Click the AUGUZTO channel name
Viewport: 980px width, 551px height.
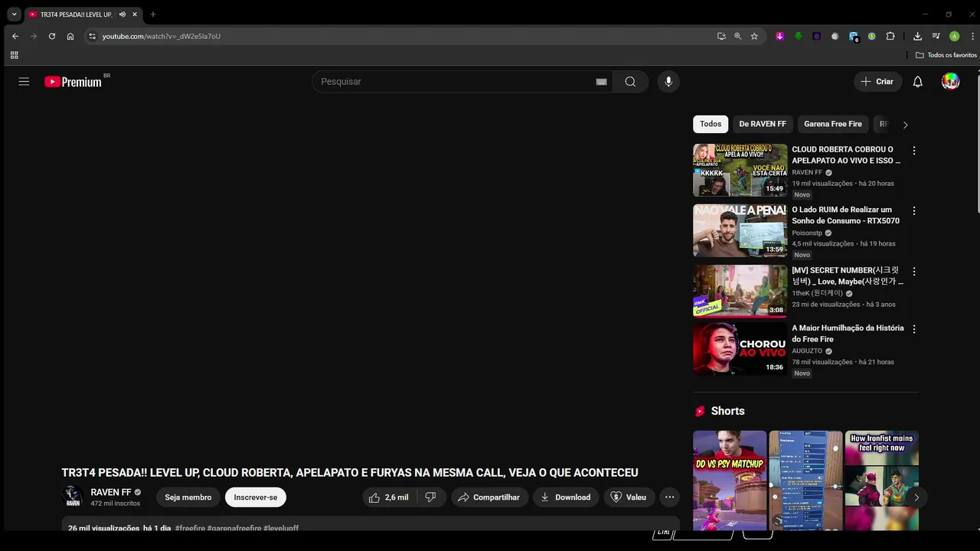coord(807,350)
